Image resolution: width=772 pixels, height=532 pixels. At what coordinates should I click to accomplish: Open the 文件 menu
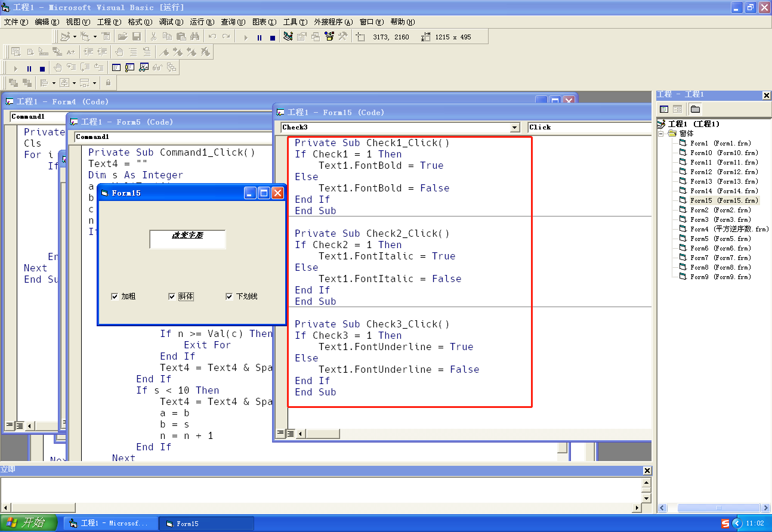point(16,22)
